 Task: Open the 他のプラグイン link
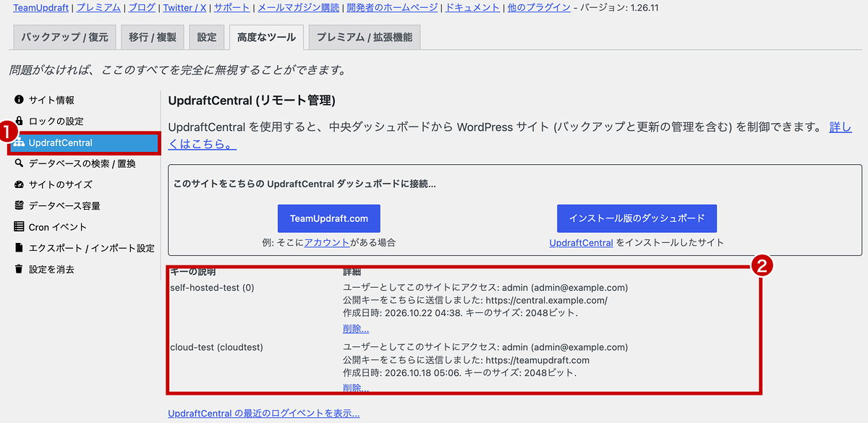click(539, 8)
